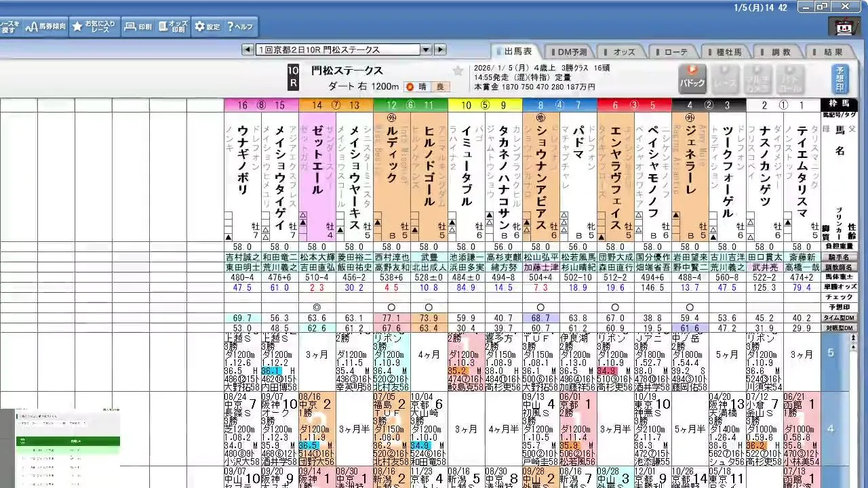Open the 馬券傾向 betting trends tool
This screenshot has height=488, width=868.
pyautogui.click(x=45, y=26)
